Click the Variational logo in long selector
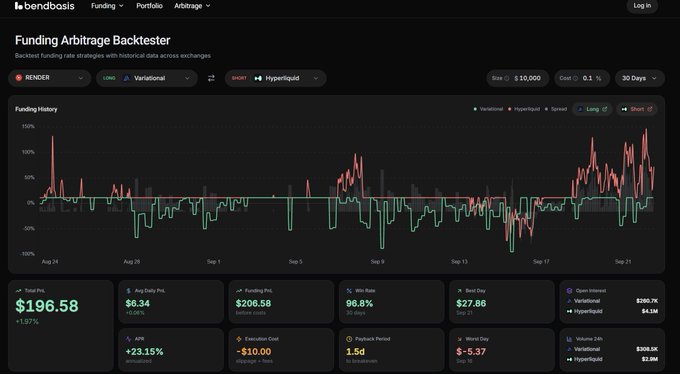The image size is (680, 374). [127, 78]
